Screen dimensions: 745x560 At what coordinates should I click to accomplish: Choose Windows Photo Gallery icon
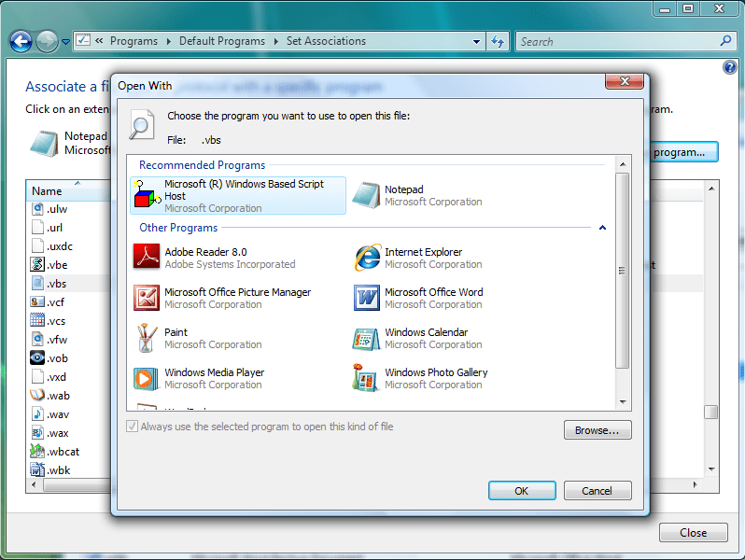365,378
